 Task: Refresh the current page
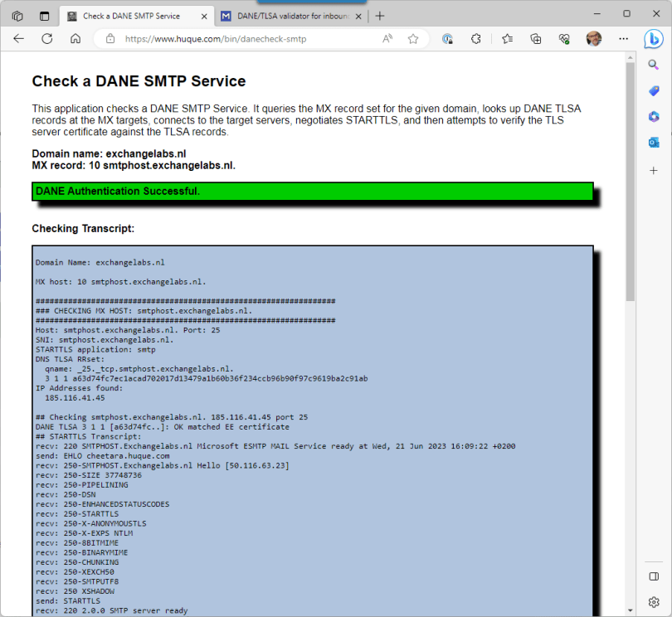click(47, 39)
